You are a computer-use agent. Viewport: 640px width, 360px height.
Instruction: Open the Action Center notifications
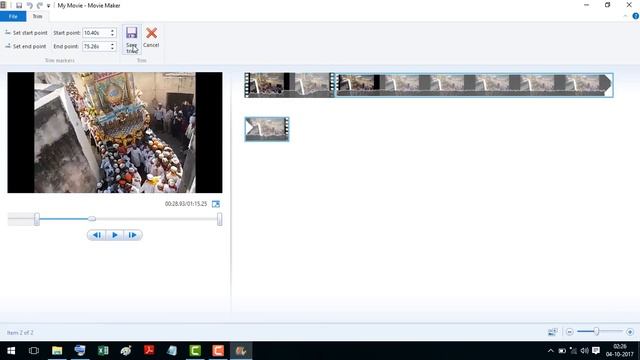pos(596,351)
